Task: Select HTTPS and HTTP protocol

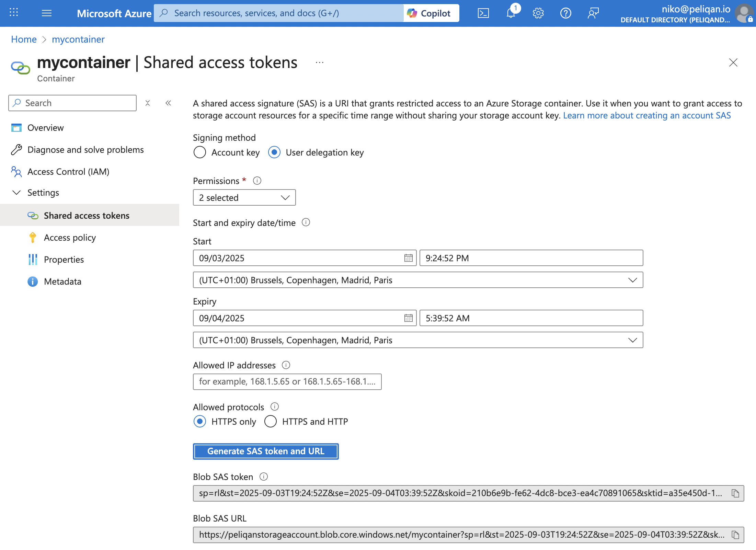Action: pyautogui.click(x=271, y=421)
